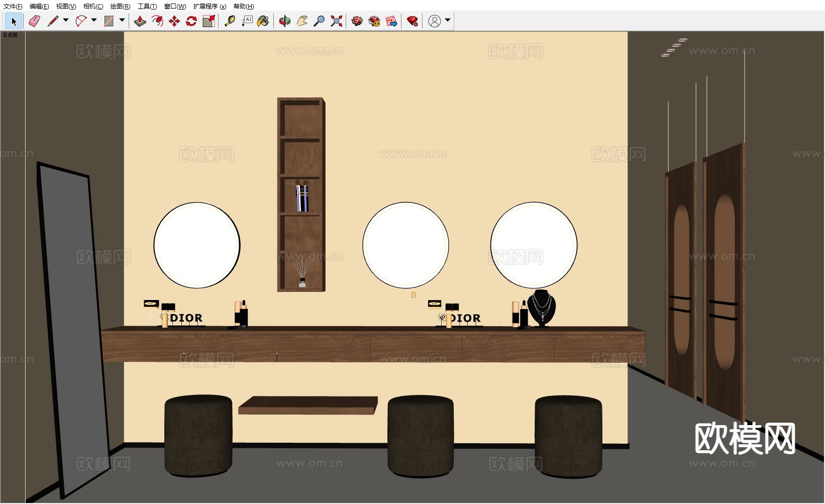Screen dimensions: 825x504
Task: Click the Zoom Extents tool
Action: pyautogui.click(x=336, y=21)
